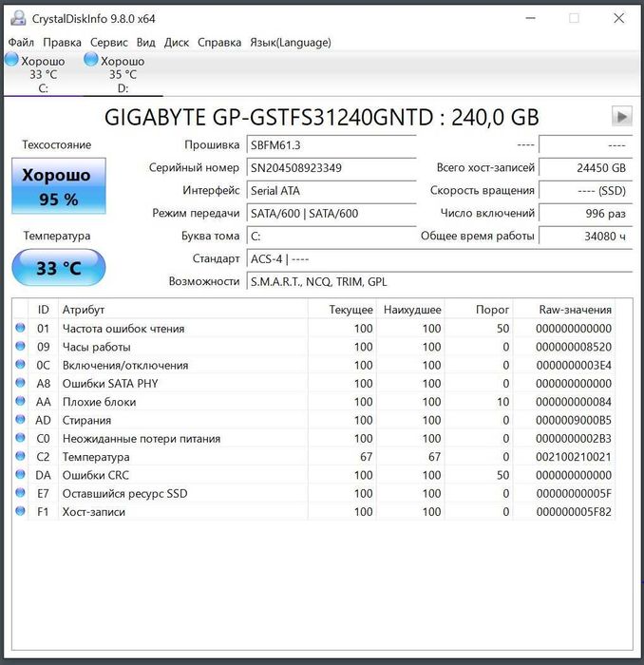
Task: Click the Буква тома field C:
Action: coord(331,237)
